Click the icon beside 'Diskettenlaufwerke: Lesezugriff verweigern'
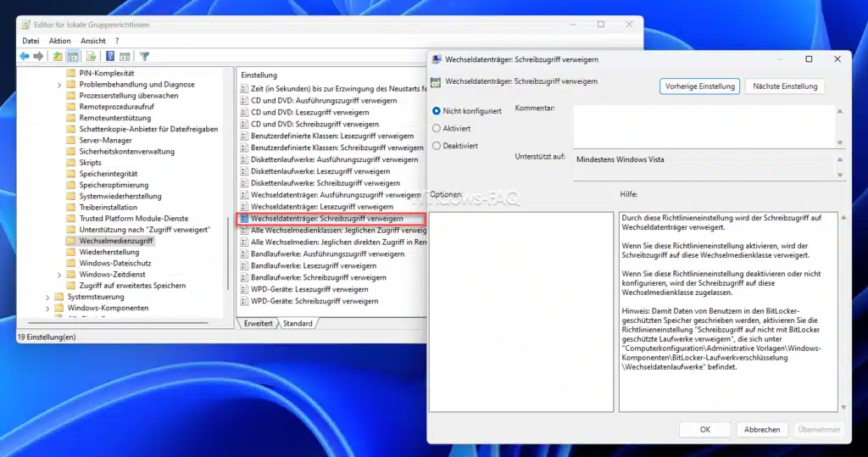This screenshot has width=868, height=457. [x=245, y=171]
